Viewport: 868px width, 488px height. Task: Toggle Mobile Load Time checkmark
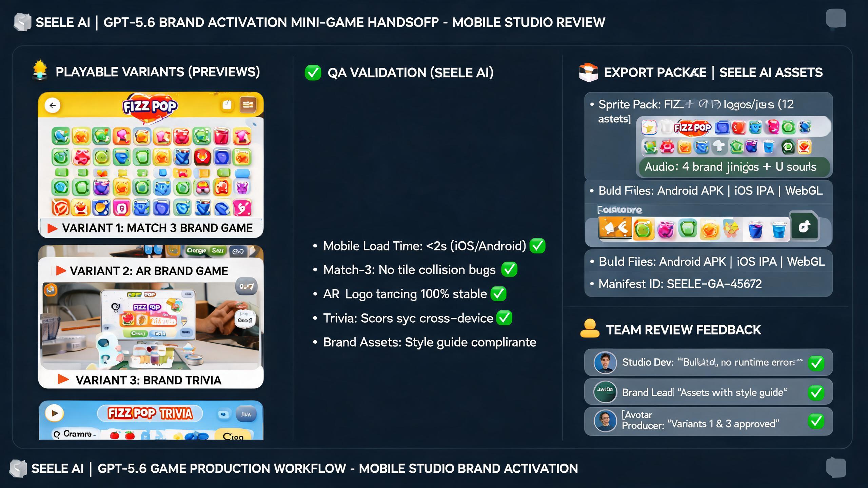tap(537, 246)
